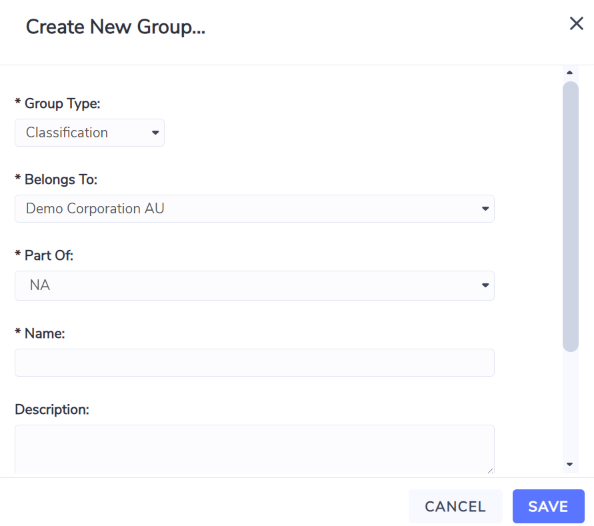Open the Belongs To dropdown
Image resolution: width=594 pixels, height=526 pixels.
click(x=255, y=208)
